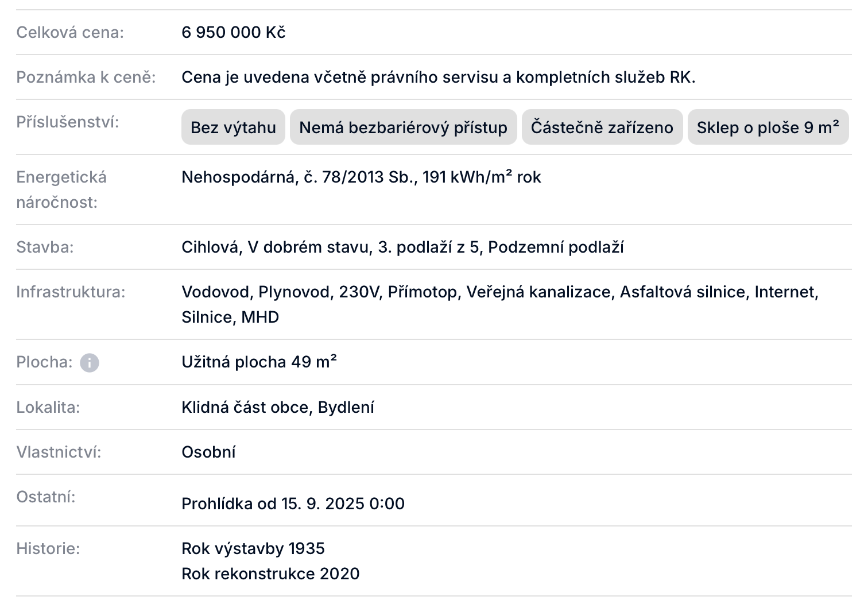The width and height of the screenshot is (868, 604).
Task: Click the 'Užitná plocha 49 m²' value
Action: coord(259,362)
